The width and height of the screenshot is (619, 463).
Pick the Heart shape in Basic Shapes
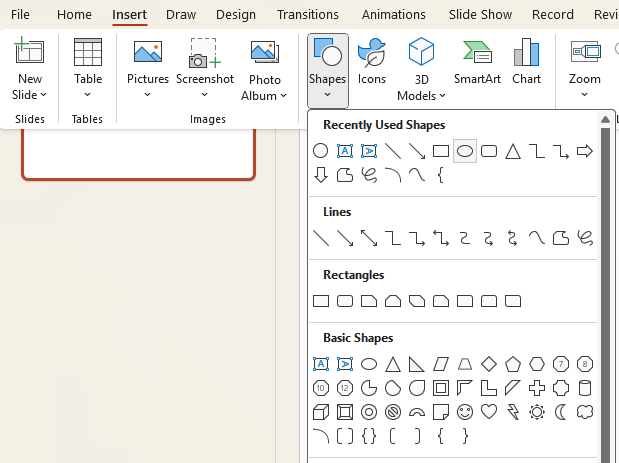pyautogui.click(x=489, y=412)
